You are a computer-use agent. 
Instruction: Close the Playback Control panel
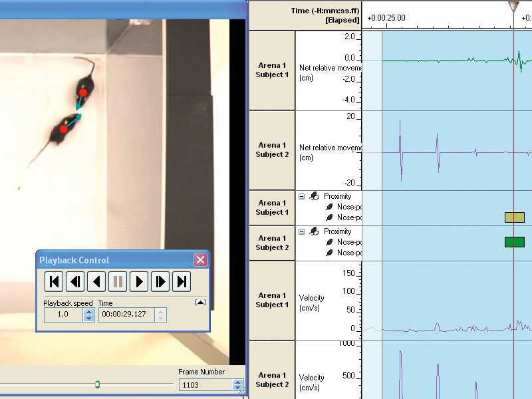pyautogui.click(x=199, y=260)
